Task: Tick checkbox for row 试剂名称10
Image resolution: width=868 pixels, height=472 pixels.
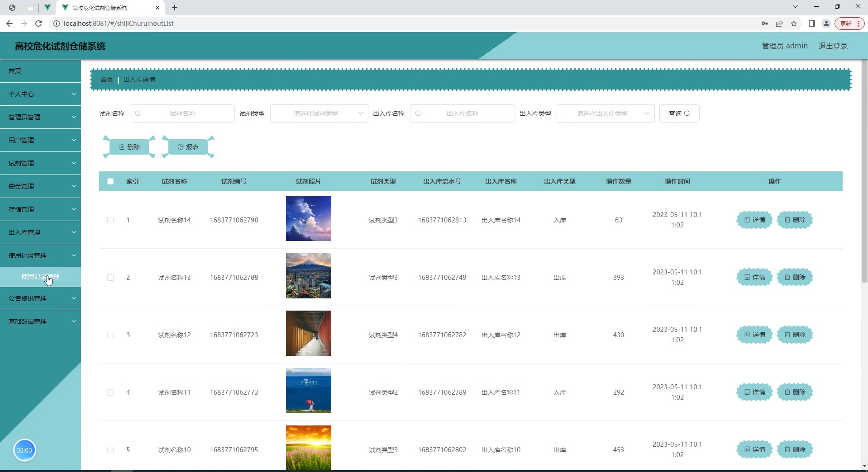Action: coord(110,450)
